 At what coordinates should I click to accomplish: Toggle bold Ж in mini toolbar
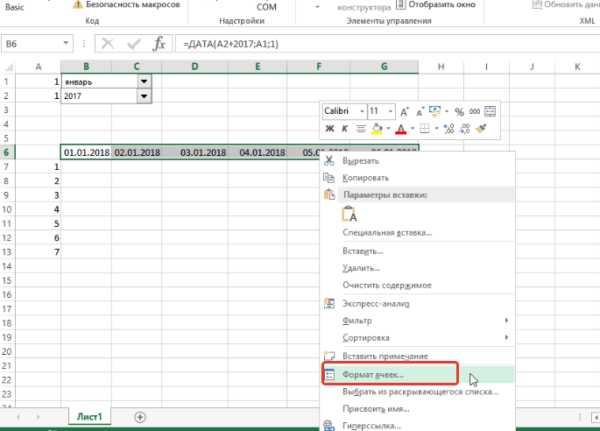click(329, 128)
